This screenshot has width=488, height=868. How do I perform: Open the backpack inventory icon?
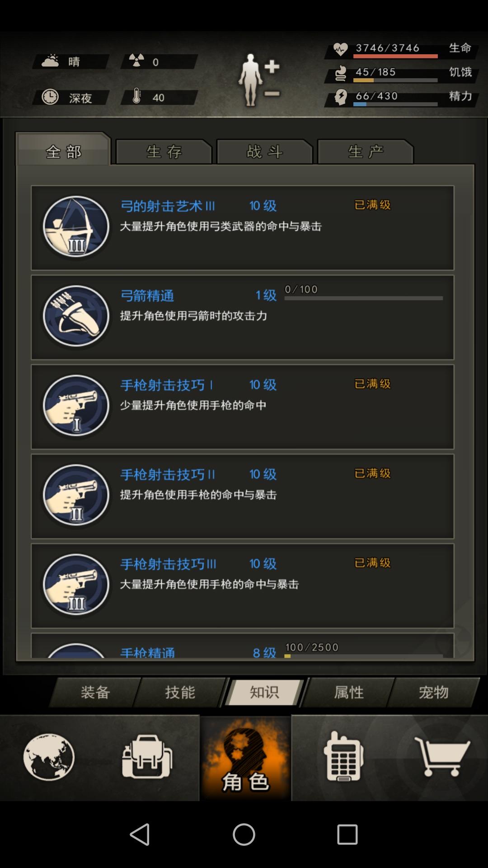[147, 756]
